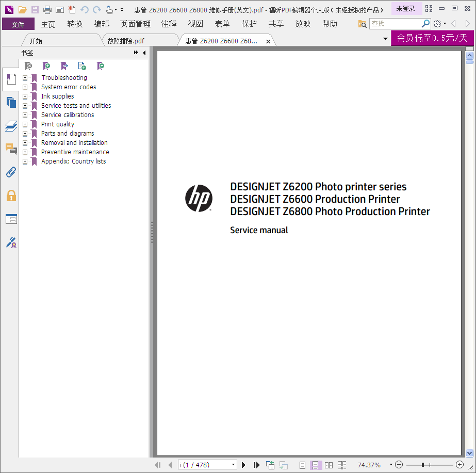Open page thumbnails panel icon
Viewport: 476px width, 473px height.
pos(11,102)
